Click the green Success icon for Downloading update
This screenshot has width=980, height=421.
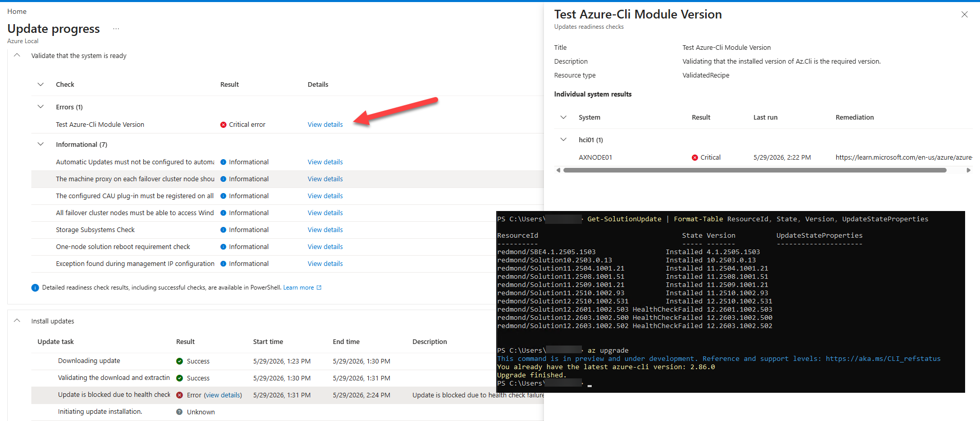(x=180, y=361)
